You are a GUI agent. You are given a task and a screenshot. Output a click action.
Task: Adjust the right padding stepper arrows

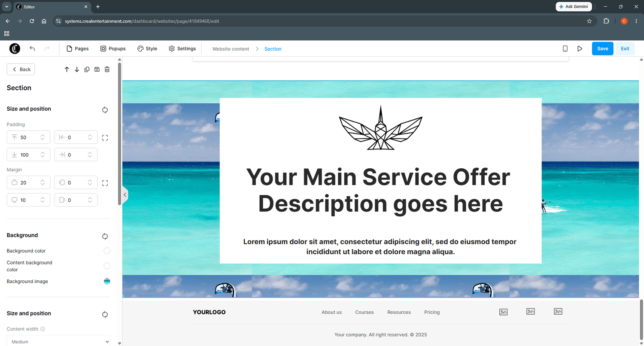[x=90, y=155]
